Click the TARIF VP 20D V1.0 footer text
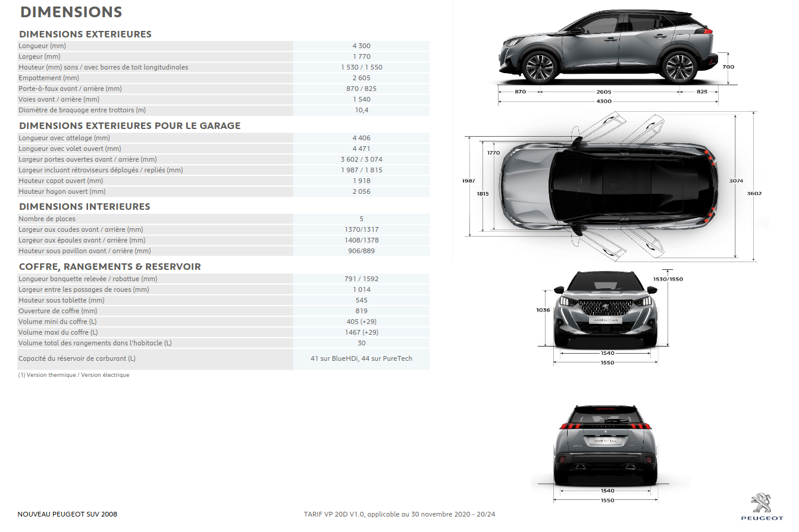Viewport: 799px width, 532px height. [399, 514]
